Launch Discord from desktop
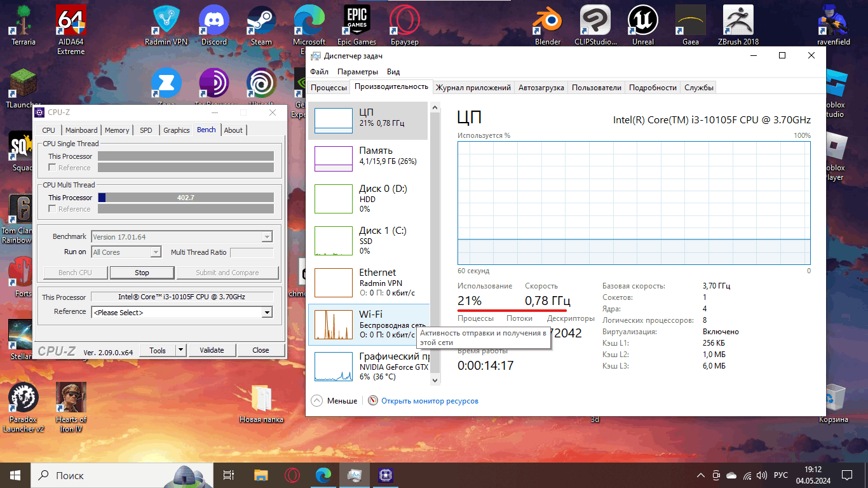The image size is (868, 488). [214, 25]
